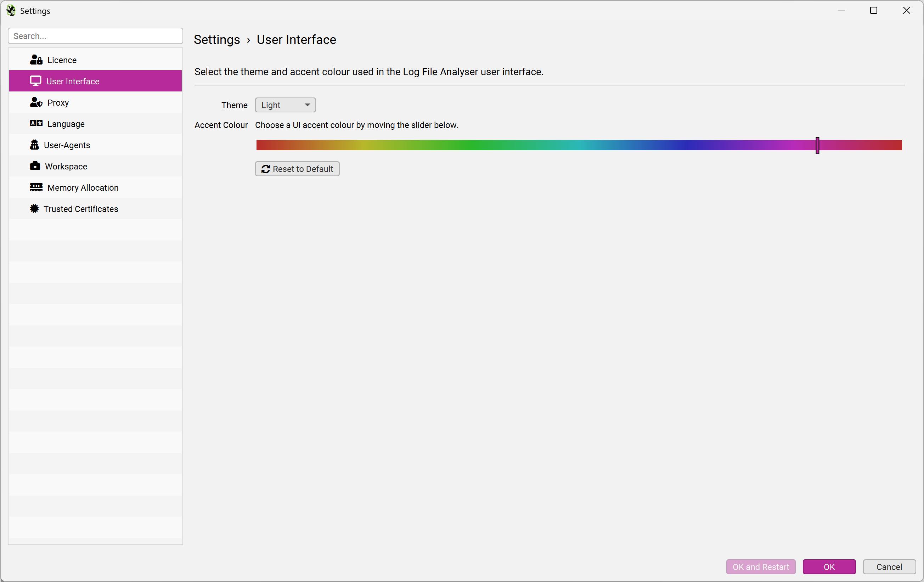Click the Trusted Certificates badge icon
This screenshot has width=924, height=582.
pos(34,208)
